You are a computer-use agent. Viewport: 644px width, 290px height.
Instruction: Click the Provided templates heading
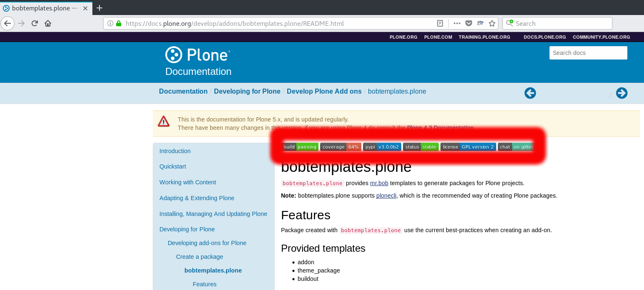pyautogui.click(x=323, y=248)
